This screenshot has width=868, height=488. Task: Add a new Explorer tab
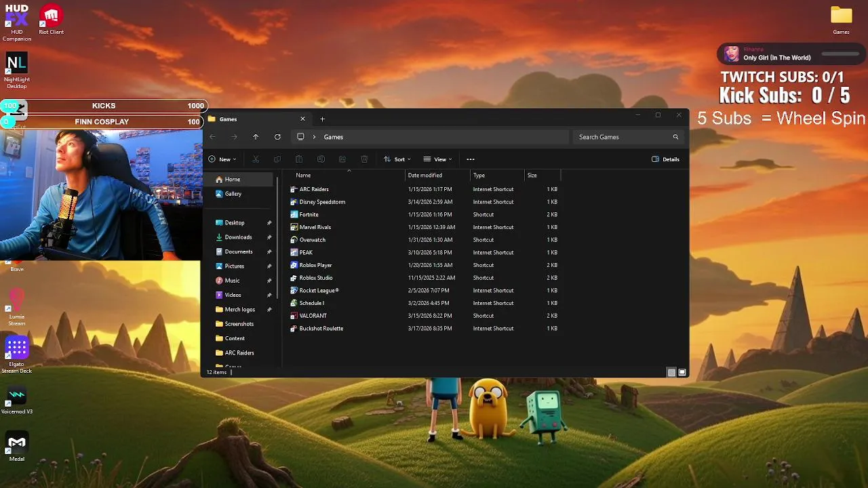(322, 119)
